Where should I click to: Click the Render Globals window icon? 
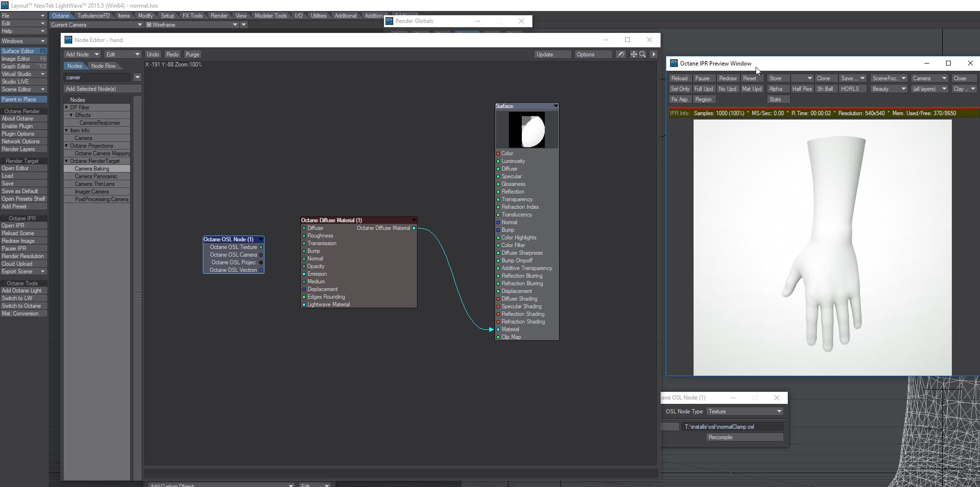point(389,21)
